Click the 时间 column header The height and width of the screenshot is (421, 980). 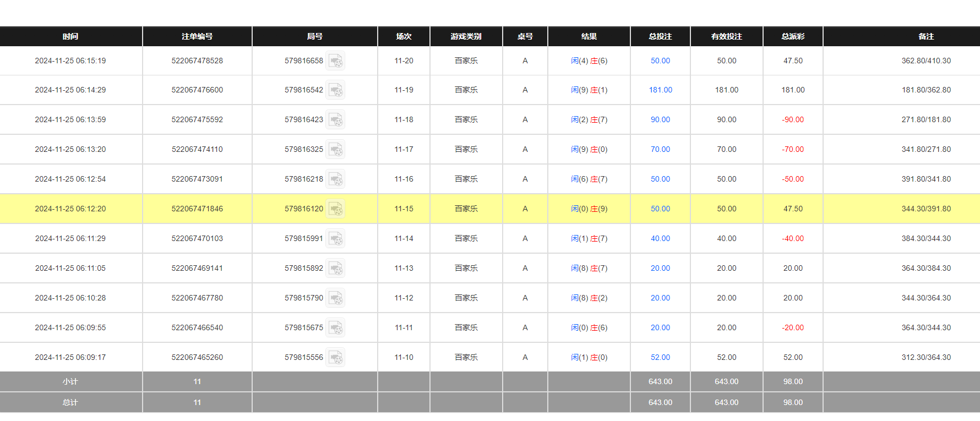(70, 36)
